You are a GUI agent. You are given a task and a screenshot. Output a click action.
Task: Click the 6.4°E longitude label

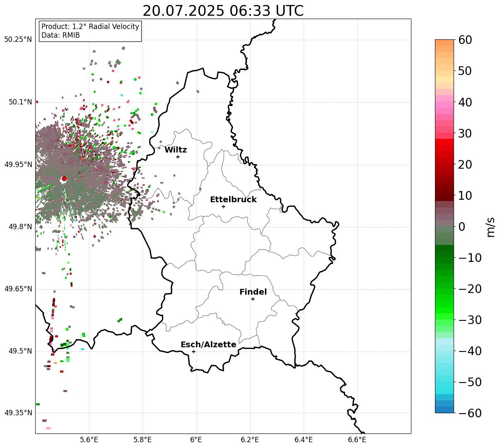tap(304, 440)
